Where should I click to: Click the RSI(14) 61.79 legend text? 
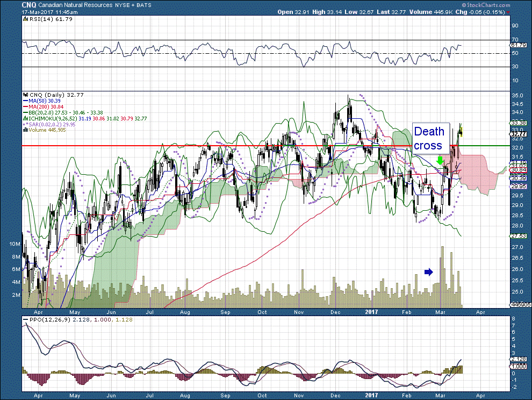(51, 19)
